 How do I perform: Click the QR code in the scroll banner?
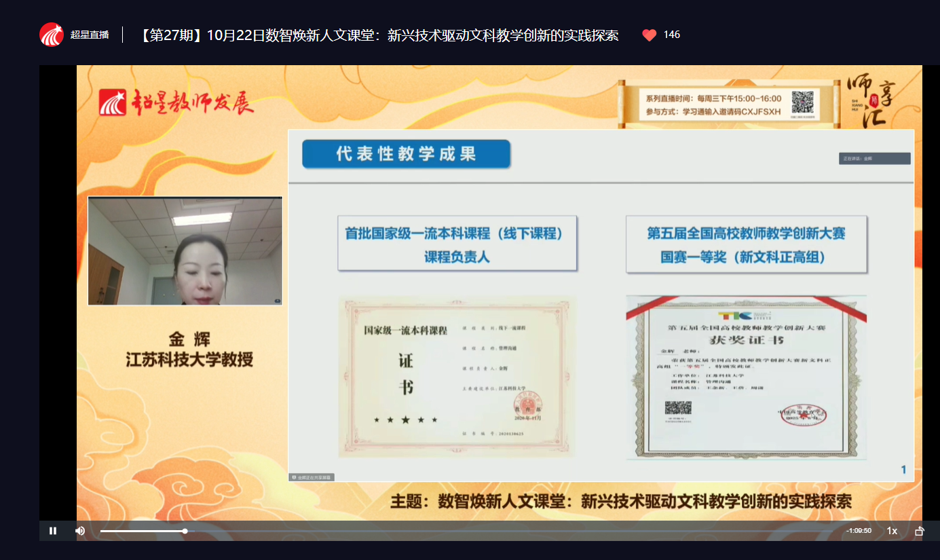coord(802,102)
